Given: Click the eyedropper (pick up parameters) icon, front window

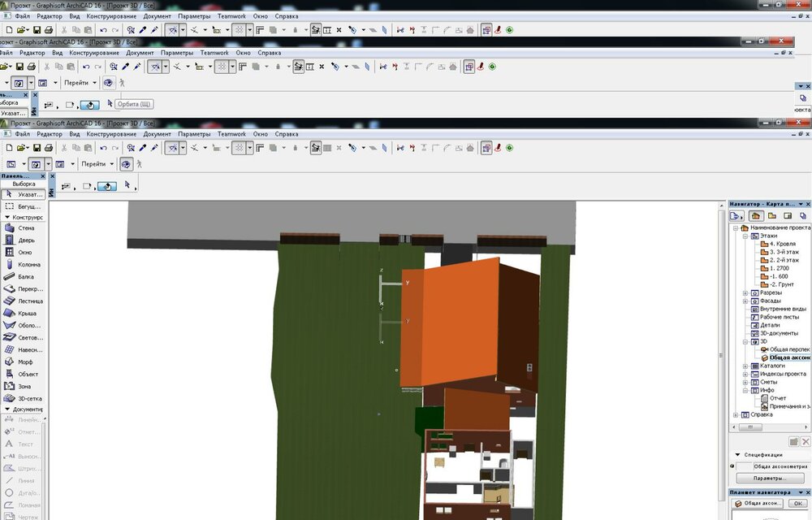Looking at the screenshot, I should pos(143,148).
